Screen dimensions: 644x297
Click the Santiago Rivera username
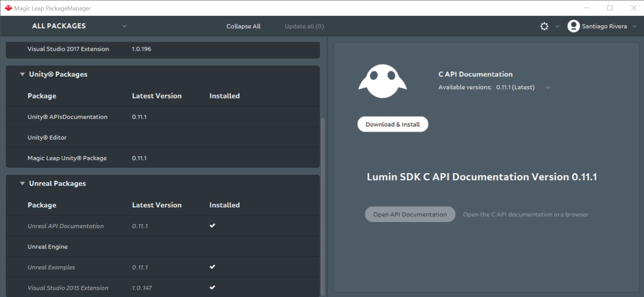tap(604, 26)
